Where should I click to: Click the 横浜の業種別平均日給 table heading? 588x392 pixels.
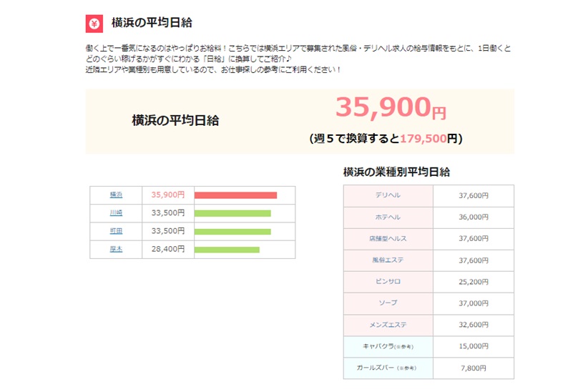point(396,172)
